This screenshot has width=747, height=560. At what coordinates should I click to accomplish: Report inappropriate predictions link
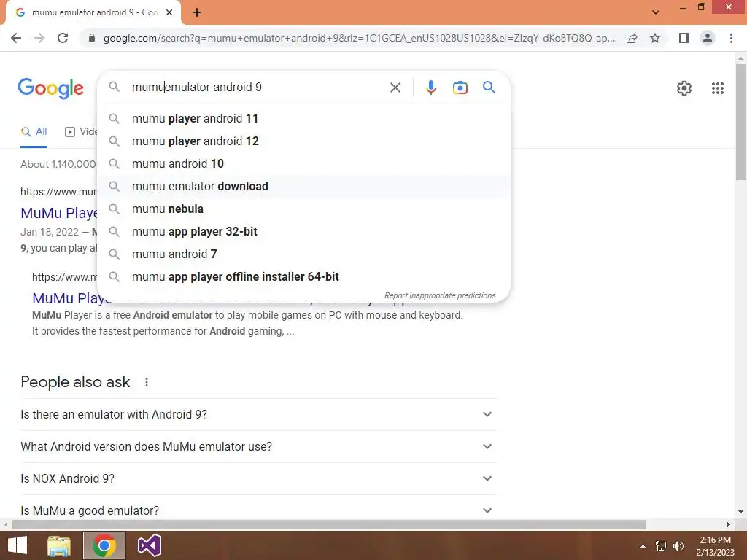point(440,295)
